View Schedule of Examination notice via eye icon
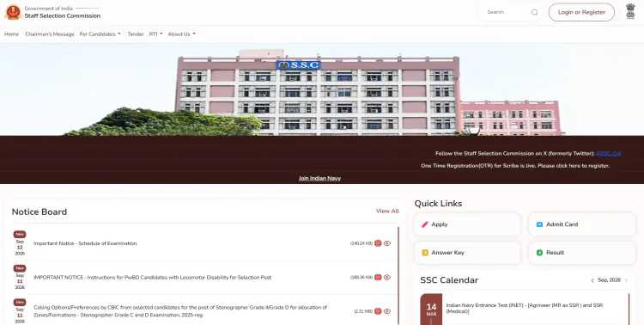 point(387,243)
